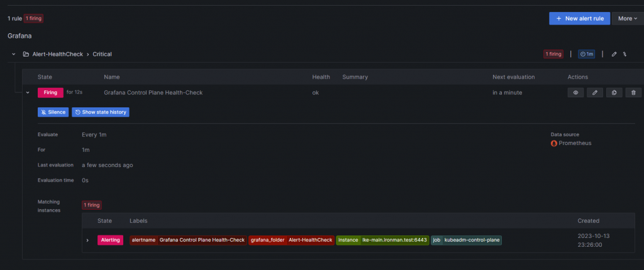644x270 pixels.
Task: Expand the Alerting instance row
Action: click(x=87, y=240)
